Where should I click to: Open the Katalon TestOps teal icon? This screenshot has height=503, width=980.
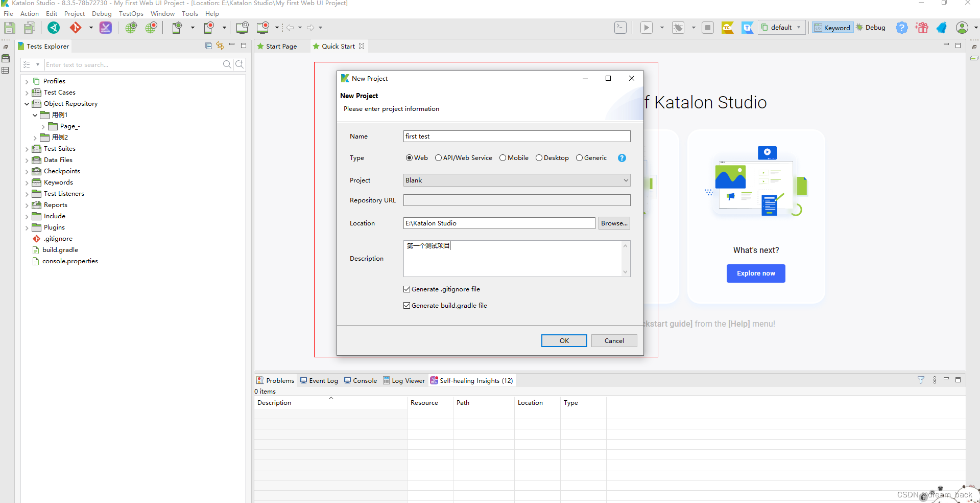pos(54,28)
